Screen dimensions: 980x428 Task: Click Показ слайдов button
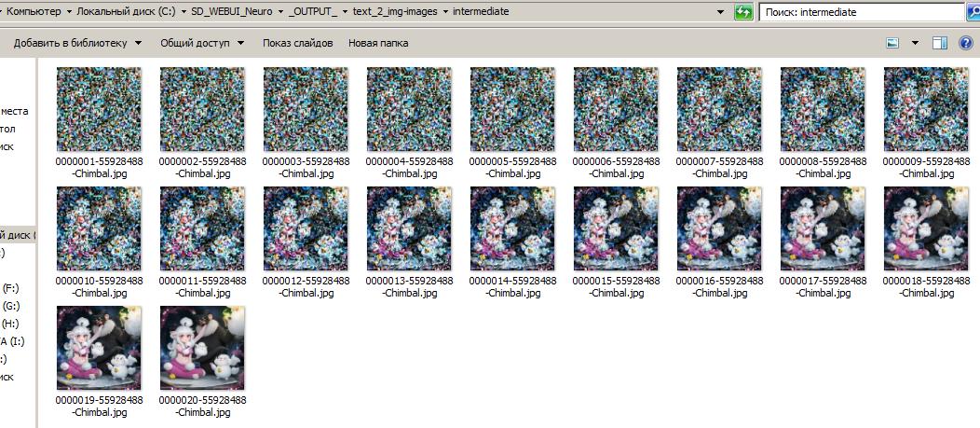click(x=297, y=43)
